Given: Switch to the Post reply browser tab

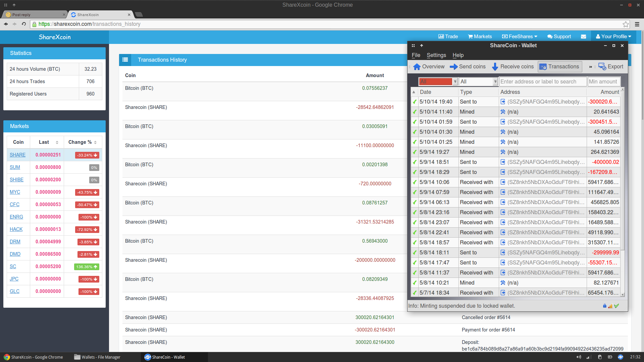Looking at the screenshot, I should [35, 15].
